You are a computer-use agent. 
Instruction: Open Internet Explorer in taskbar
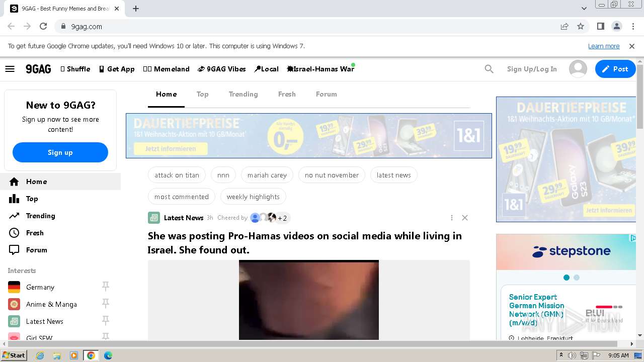(x=40, y=355)
